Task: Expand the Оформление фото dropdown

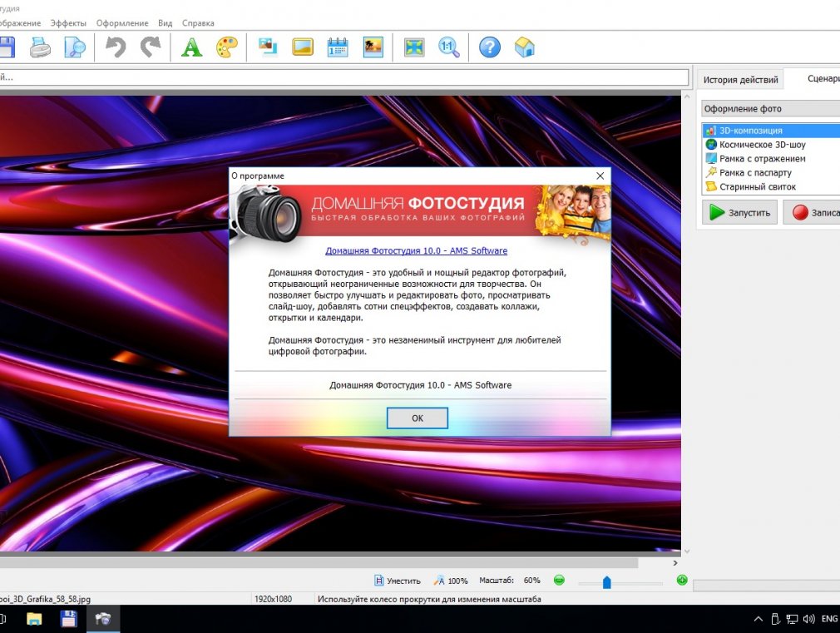Action: point(770,109)
